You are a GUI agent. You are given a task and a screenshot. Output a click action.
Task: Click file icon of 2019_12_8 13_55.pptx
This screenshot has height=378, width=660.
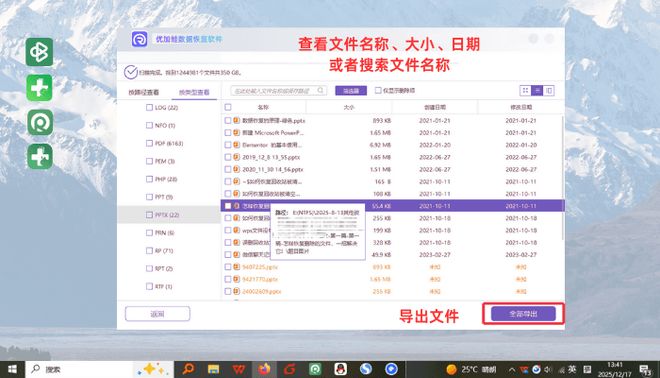coord(237,157)
